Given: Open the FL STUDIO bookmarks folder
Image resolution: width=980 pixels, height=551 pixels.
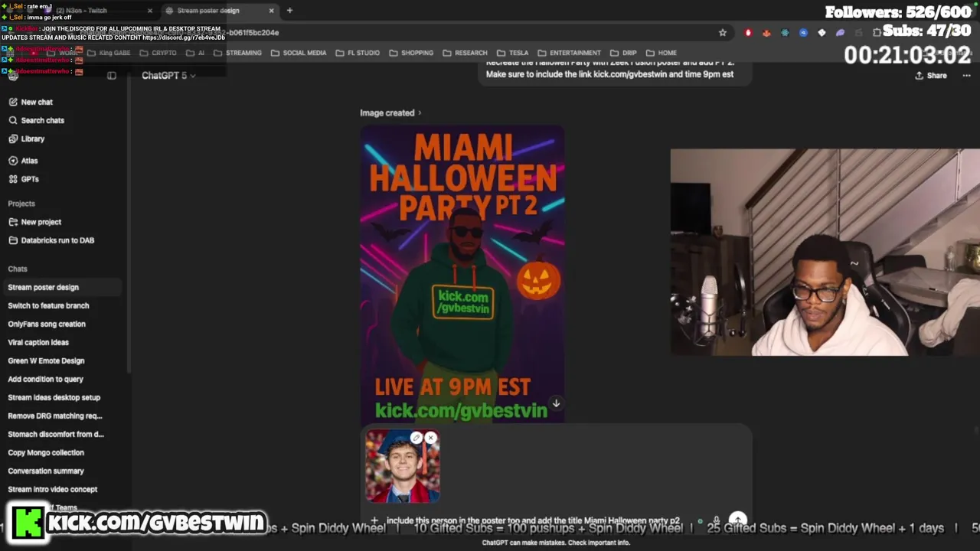Looking at the screenshot, I should 358,53.
